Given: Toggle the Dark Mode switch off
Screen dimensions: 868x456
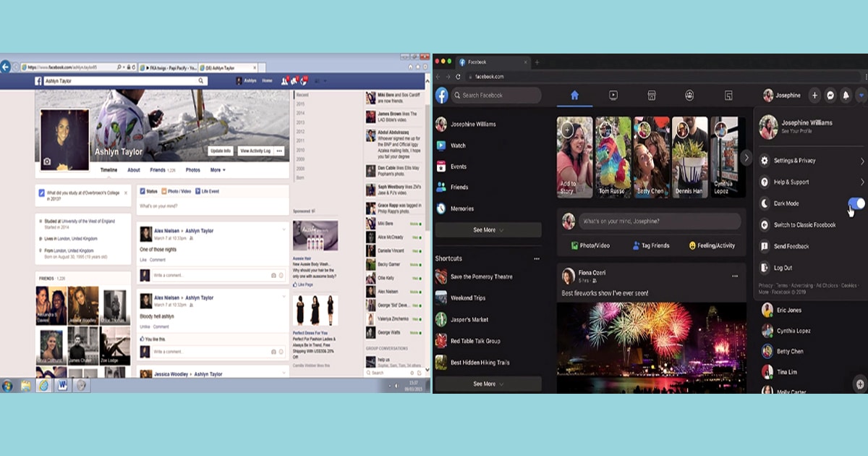Looking at the screenshot, I should pos(856,203).
